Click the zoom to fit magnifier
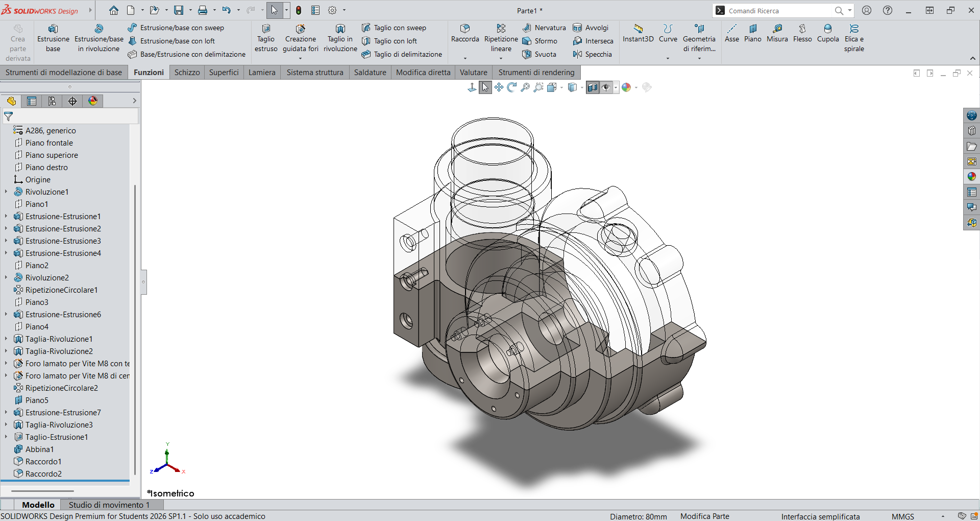980x521 pixels. click(525, 87)
